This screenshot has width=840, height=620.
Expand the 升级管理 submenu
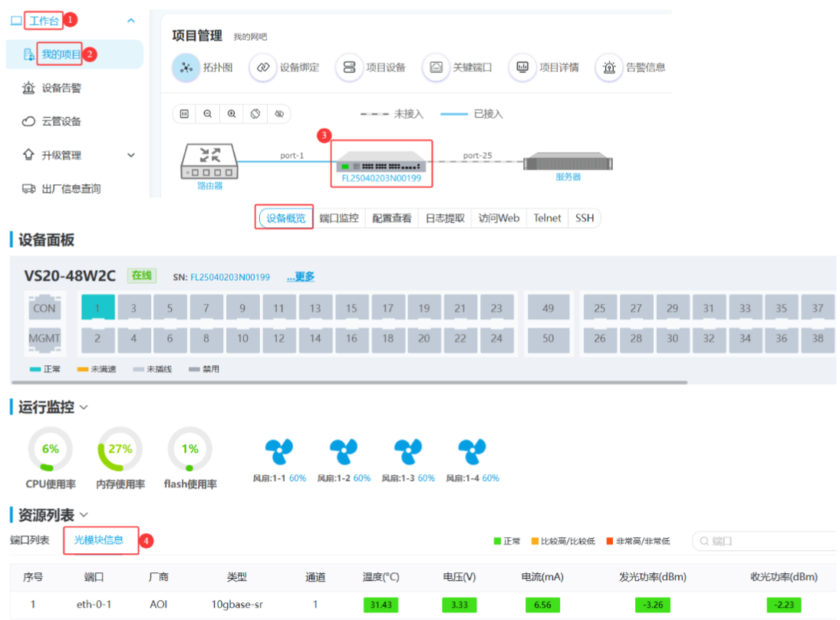point(130,155)
